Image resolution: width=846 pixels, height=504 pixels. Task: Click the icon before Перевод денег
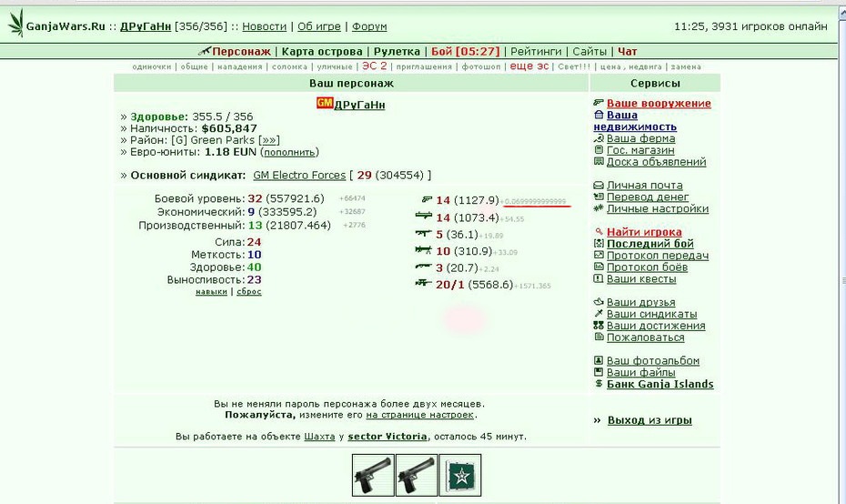599,197
